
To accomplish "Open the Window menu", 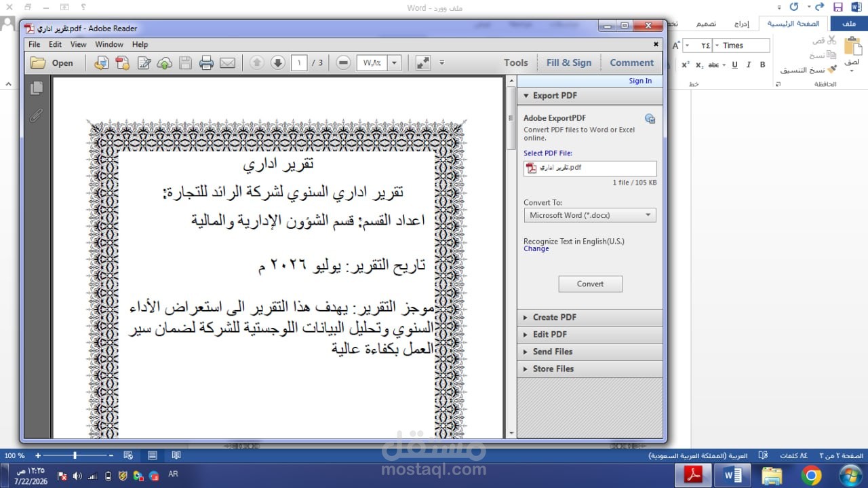I will click(x=109, y=44).
